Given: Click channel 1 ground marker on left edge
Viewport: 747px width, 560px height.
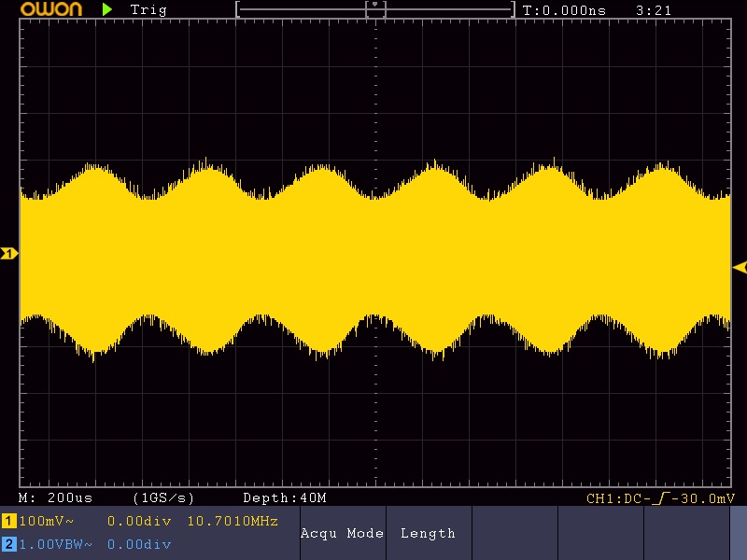Looking at the screenshot, I should click(9, 254).
